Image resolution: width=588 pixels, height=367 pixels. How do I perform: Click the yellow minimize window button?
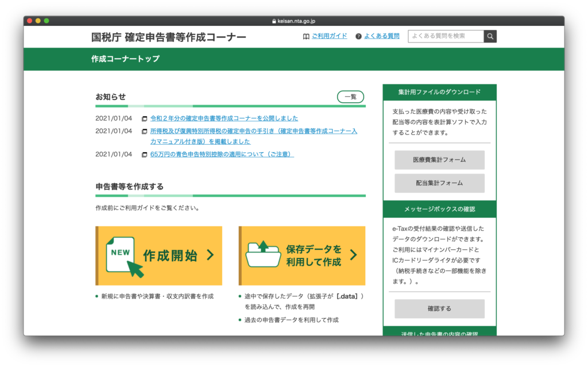pos(38,21)
